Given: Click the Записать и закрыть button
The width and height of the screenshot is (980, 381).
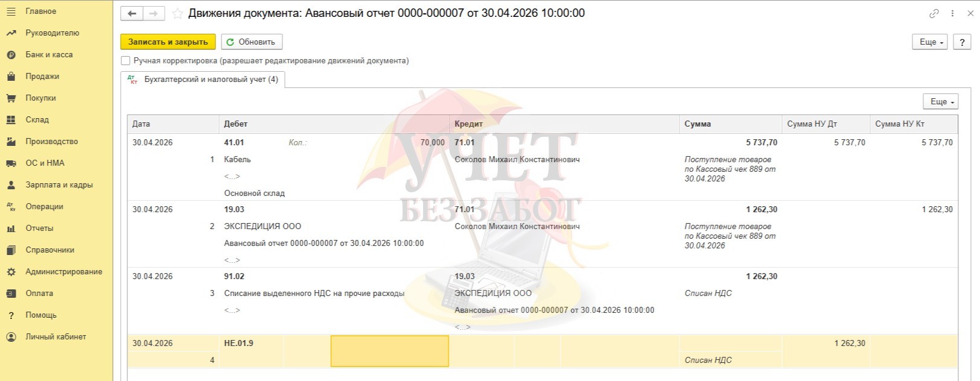Looking at the screenshot, I should [x=168, y=42].
